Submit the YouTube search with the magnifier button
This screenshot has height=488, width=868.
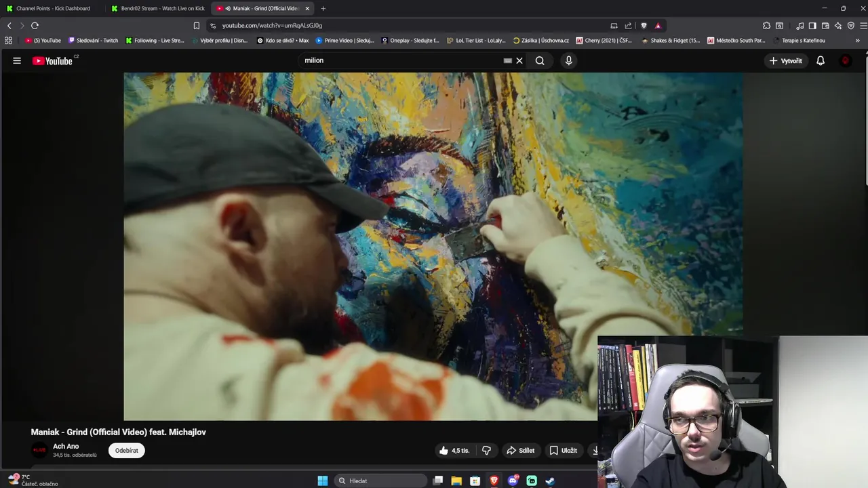[x=540, y=60]
